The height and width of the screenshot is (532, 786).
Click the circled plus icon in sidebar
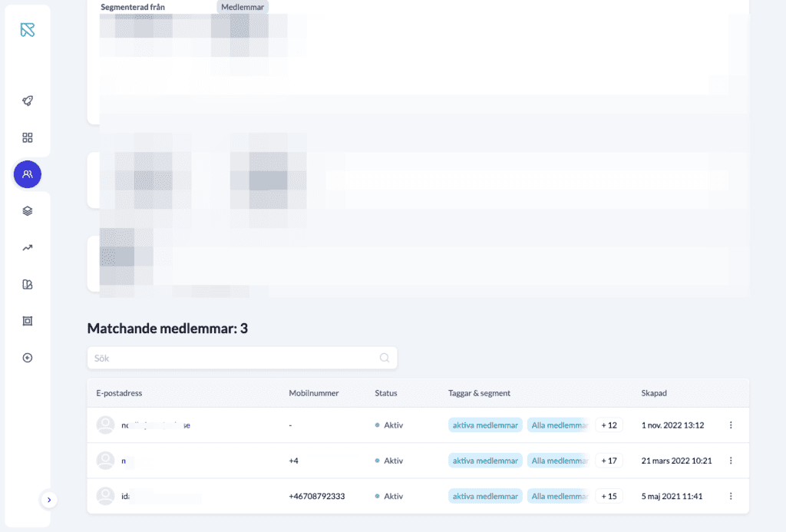coord(28,358)
